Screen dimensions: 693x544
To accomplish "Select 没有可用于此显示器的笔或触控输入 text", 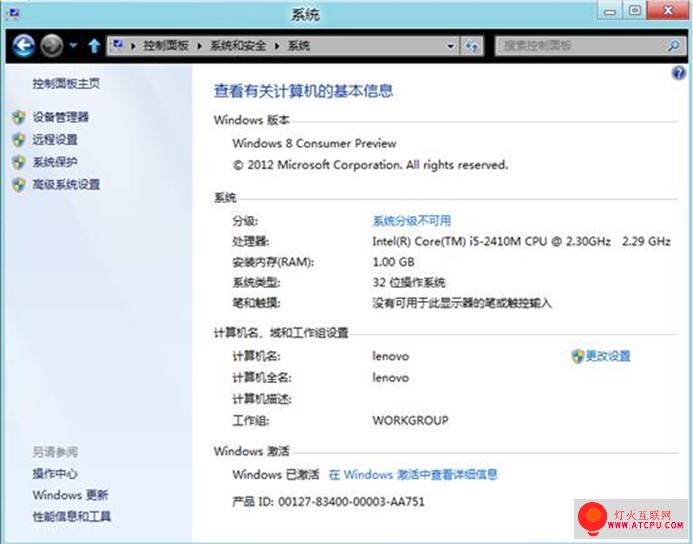I will [x=462, y=303].
